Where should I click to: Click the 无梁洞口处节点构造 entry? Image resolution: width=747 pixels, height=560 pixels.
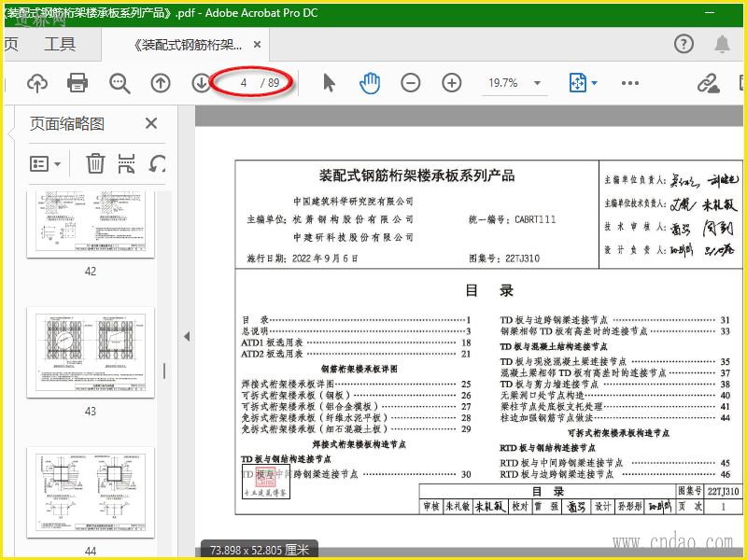614,395
